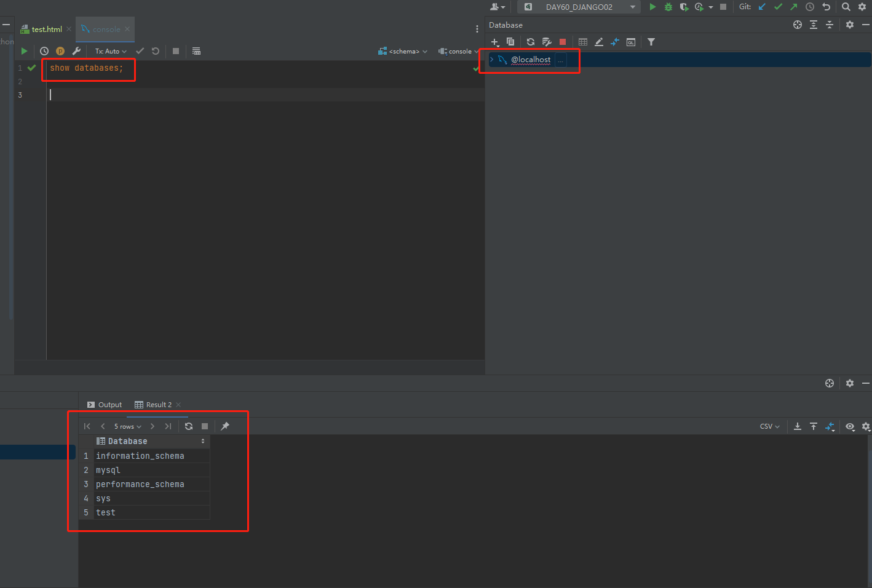The height and width of the screenshot is (588, 872).
Task: Pin the result tab
Action: coord(225,426)
